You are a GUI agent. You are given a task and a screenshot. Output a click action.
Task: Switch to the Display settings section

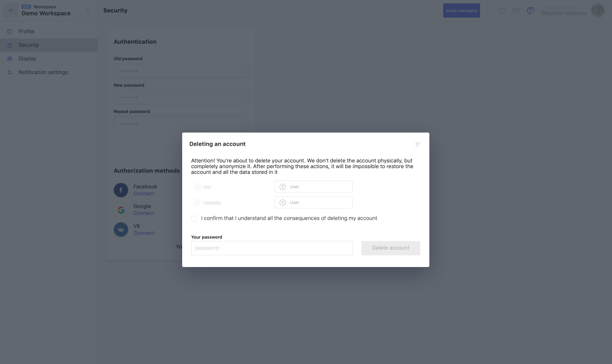coord(27,59)
